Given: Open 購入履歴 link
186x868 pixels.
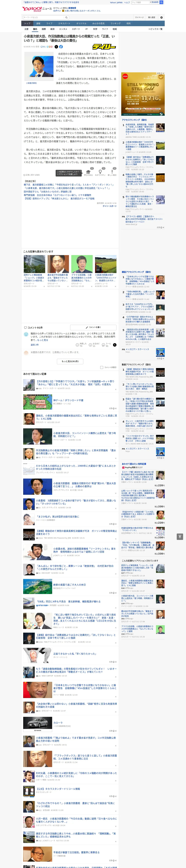Looking at the screenshot, I should point(152,17).
